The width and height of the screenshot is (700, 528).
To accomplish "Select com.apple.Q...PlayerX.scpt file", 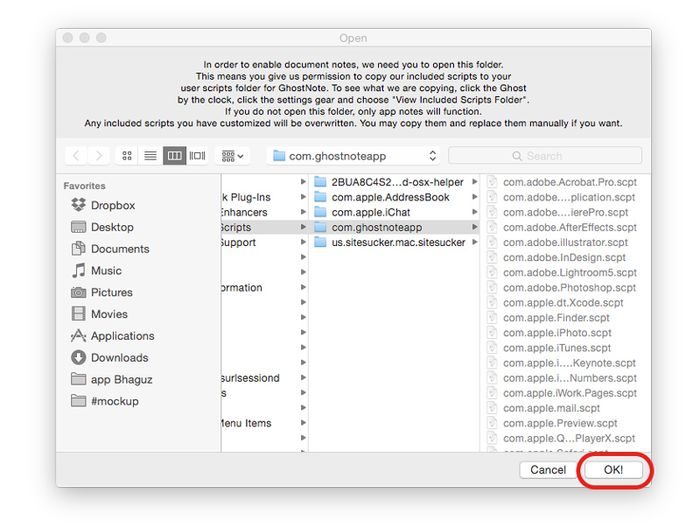I will [x=562, y=438].
